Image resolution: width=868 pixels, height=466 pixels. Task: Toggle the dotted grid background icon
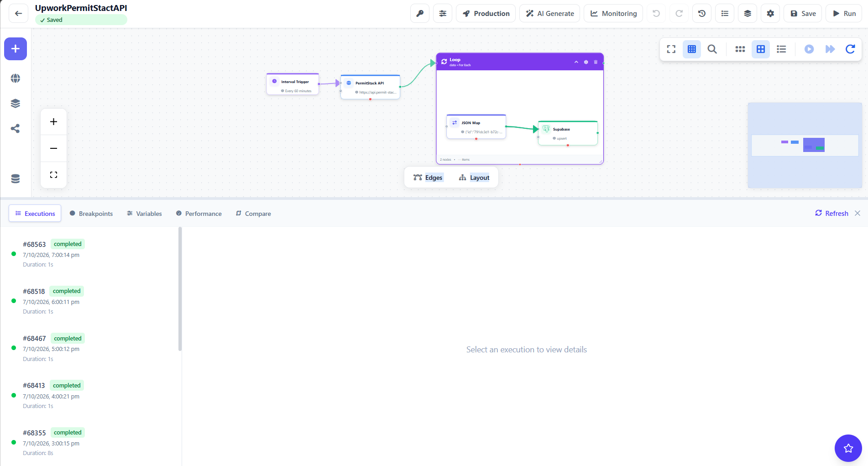pos(692,49)
